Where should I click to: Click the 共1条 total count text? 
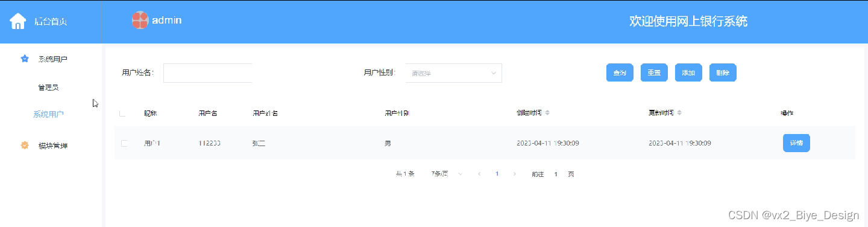[x=405, y=174]
